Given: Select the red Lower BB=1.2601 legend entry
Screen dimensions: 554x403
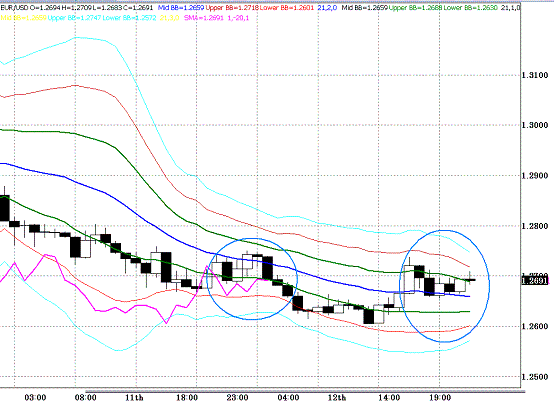Looking at the screenshot, I should (287, 7).
